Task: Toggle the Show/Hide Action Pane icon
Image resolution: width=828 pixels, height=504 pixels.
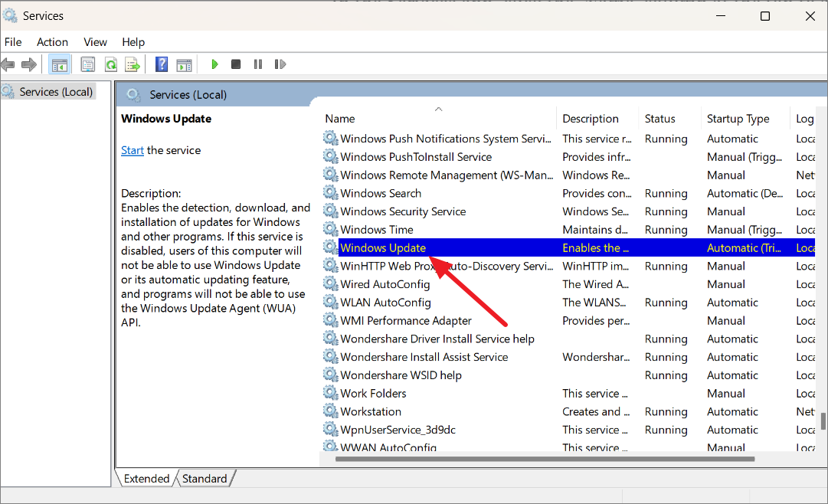Action: point(185,64)
